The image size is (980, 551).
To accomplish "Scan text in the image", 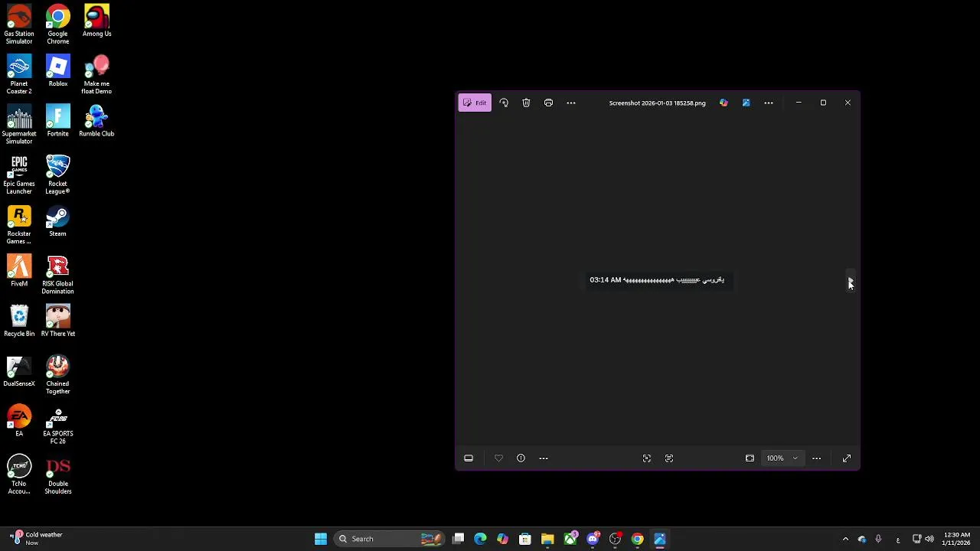I will (x=669, y=458).
